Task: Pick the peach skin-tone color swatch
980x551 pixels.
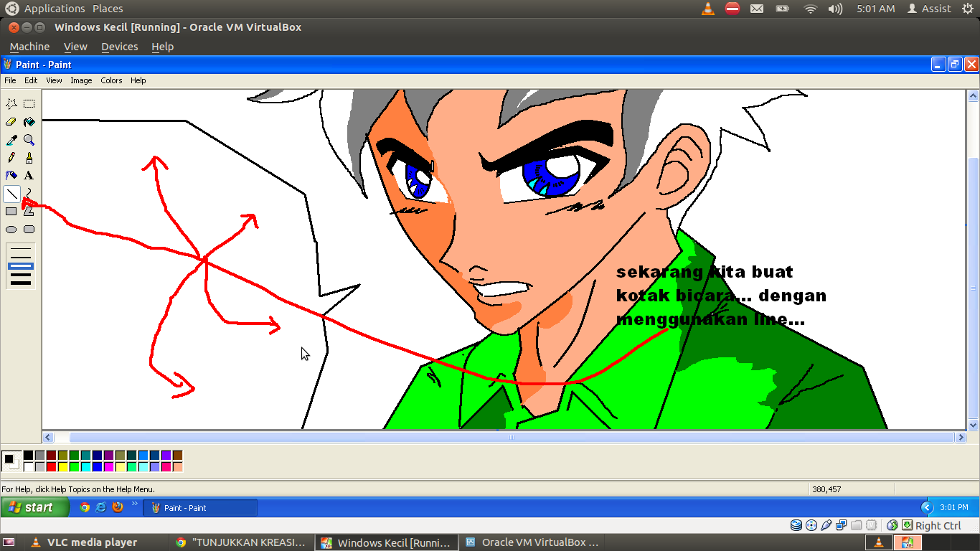Action: pos(177,467)
